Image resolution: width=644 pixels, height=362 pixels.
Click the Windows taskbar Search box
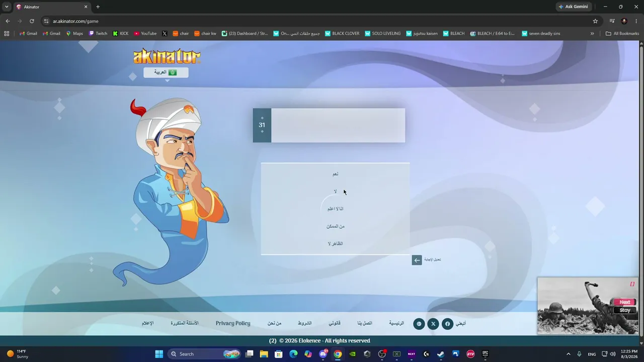204,354
